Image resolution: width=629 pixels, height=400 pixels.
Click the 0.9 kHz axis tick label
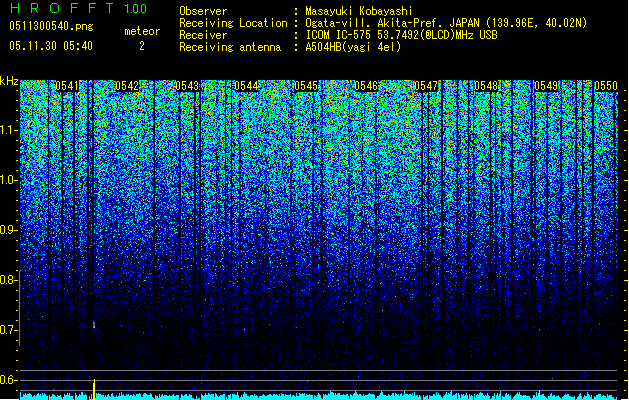pos(9,230)
